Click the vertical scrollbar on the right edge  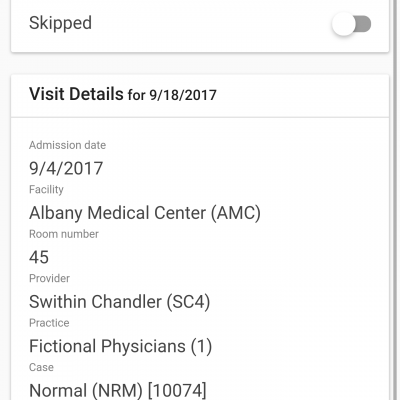tap(397, 200)
